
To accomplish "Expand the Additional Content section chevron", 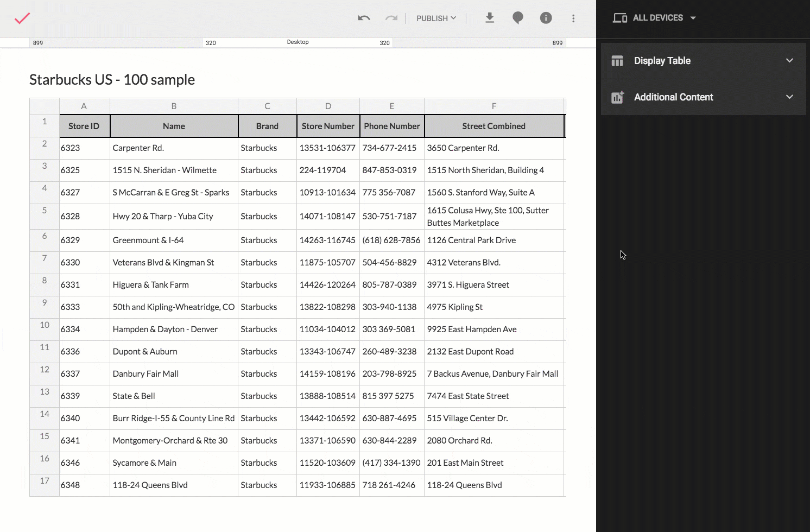I will click(x=789, y=97).
